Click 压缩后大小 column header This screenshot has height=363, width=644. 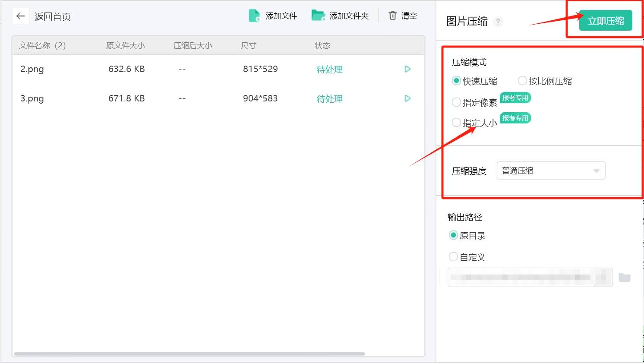(193, 46)
